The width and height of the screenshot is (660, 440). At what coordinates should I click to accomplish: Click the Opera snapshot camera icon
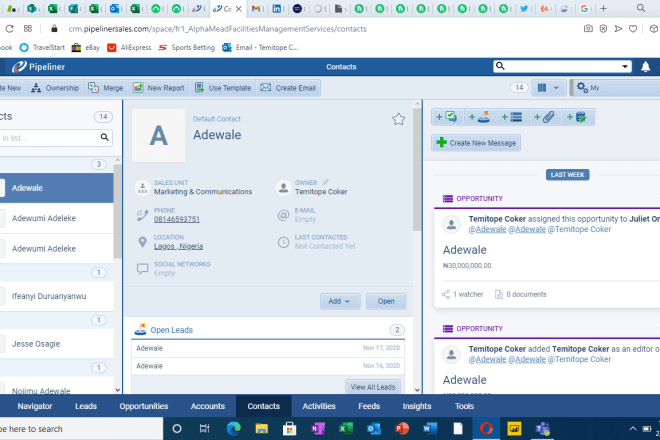pos(588,29)
